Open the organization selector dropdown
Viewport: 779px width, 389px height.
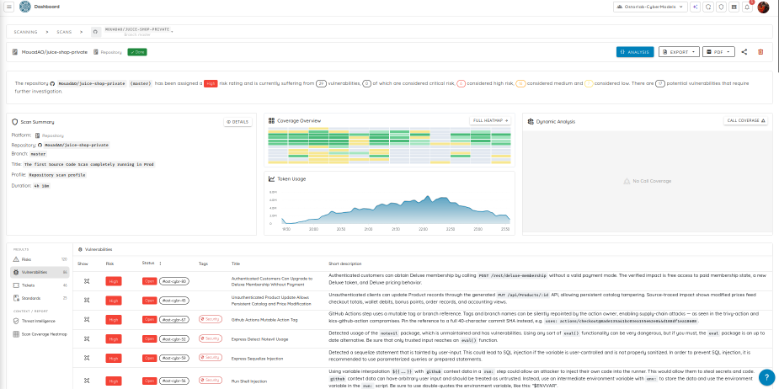click(x=650, y=7)
